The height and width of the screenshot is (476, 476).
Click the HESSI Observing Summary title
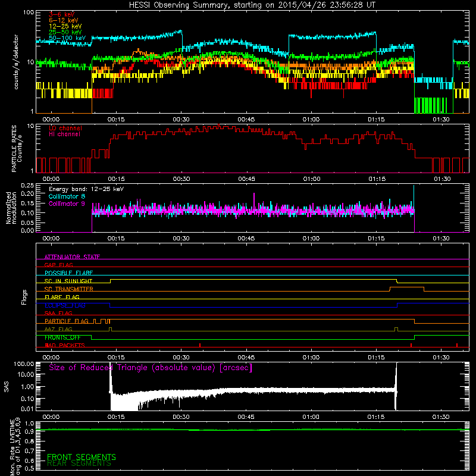pyautogui.click(x=252, y=5)
